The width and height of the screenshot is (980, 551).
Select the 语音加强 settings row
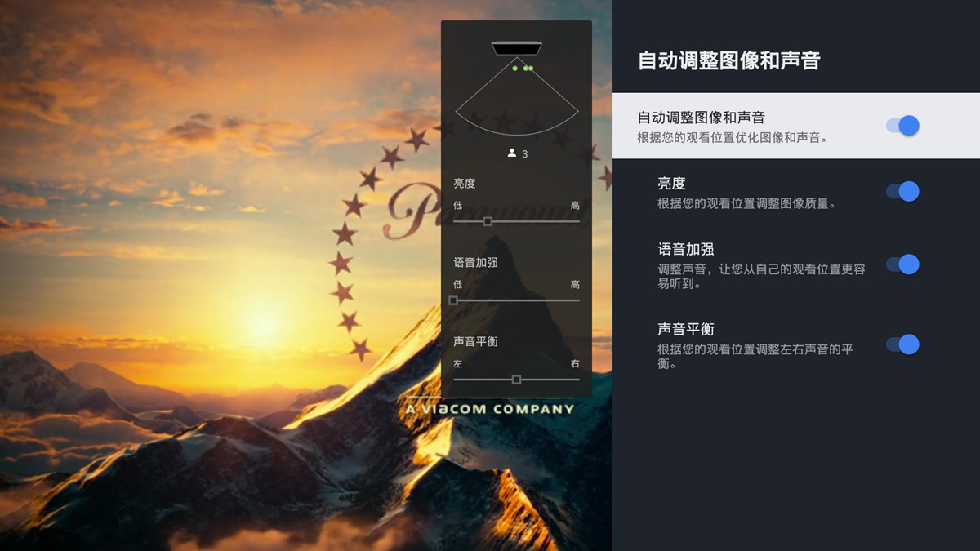pyautogui.click(x=796, y=265)
